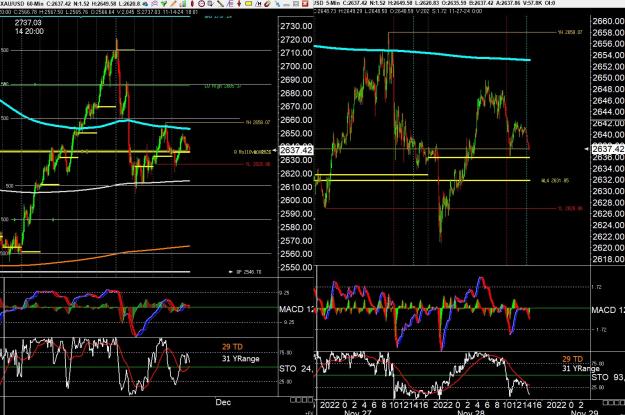
Task: Click the Dec date label on left chart
Action: [x=223, y=402]
